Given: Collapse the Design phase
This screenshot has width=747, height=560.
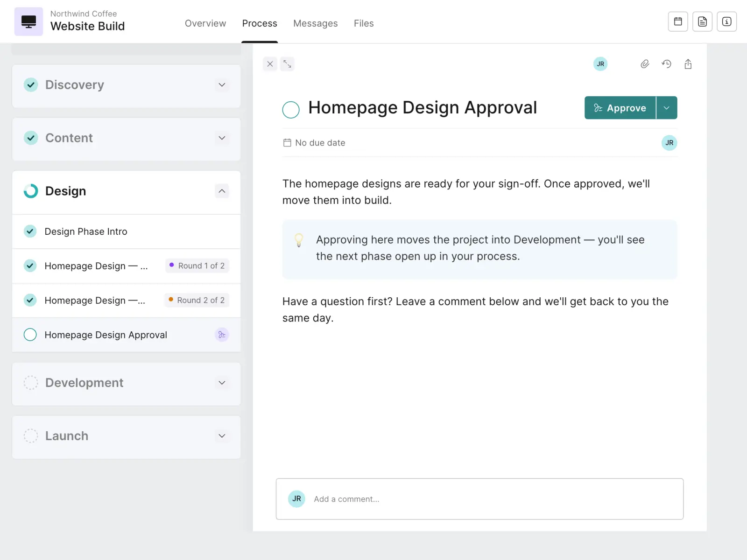Looking at the screenshot, I should (x=222, y=191).
